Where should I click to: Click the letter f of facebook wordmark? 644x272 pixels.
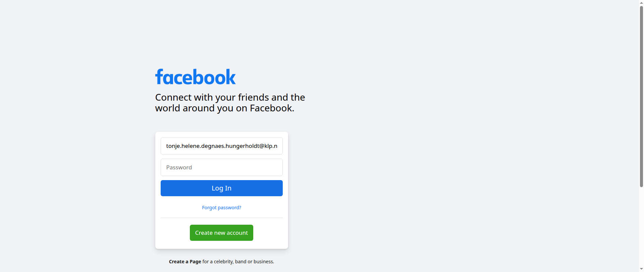[159, 77]
